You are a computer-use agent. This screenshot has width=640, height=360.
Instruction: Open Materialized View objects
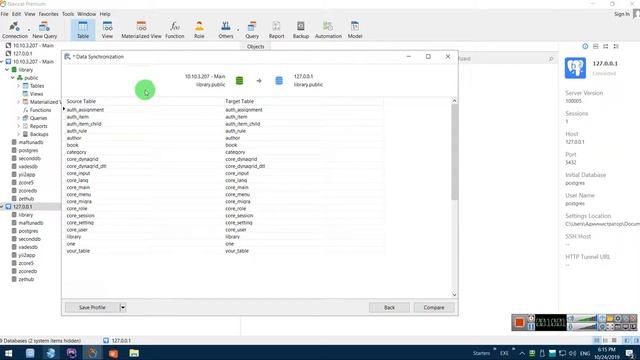pos(141,30)
